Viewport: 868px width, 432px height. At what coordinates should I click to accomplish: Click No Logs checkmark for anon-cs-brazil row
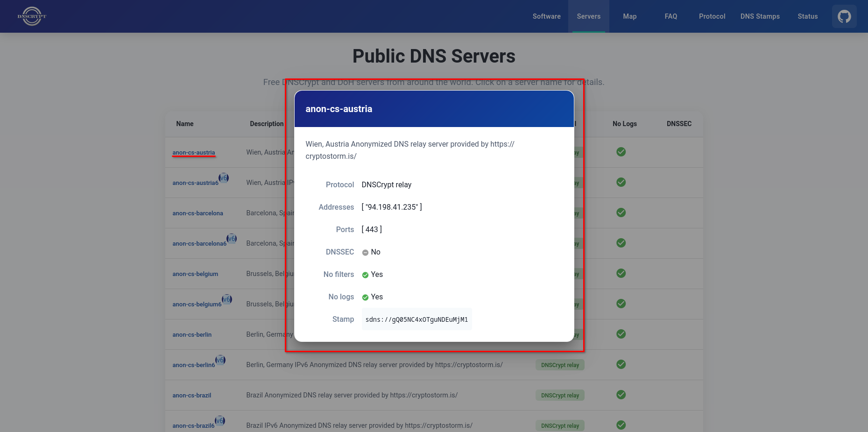[x=621, y=395]
